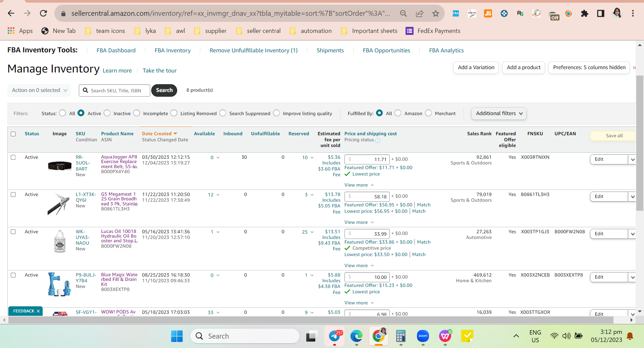Click Add a Variation button
This screenshot has height=348, width=644.
(x=476, y=67)
